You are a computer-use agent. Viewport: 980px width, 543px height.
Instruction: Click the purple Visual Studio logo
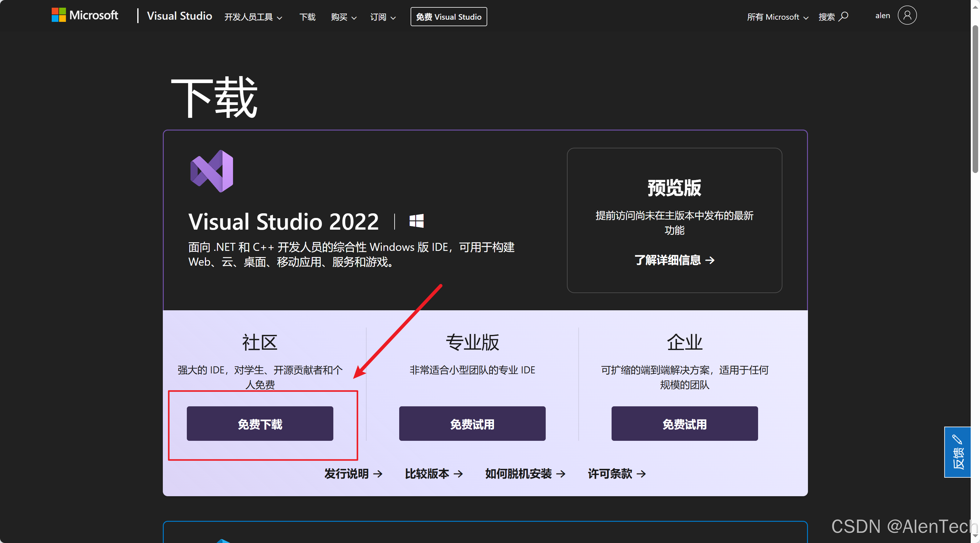[x=212, y=171]
